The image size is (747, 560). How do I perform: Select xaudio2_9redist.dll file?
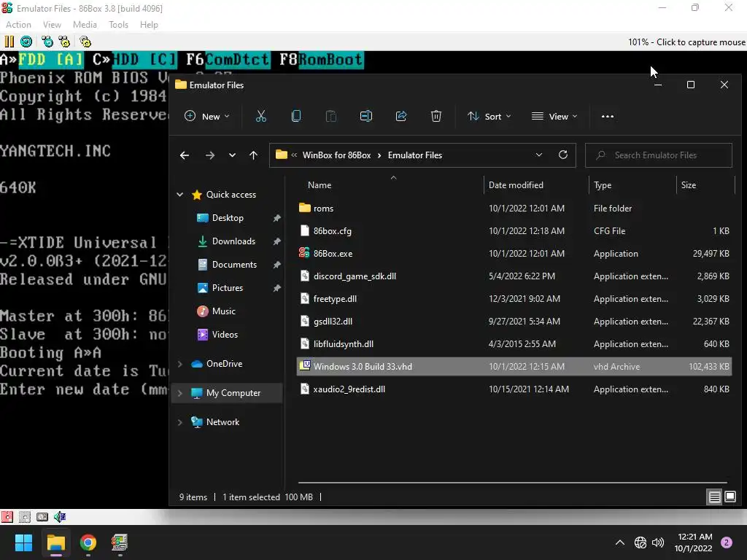coord(514,389)
